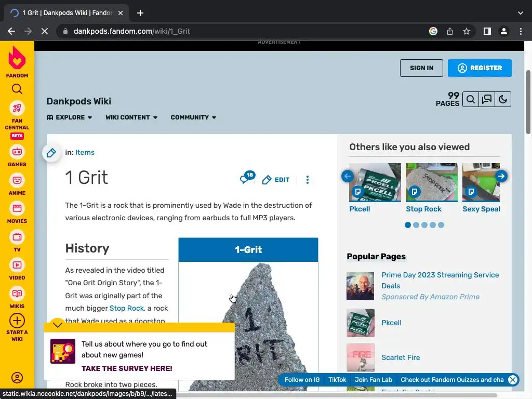Screen dimensions: 532x399
Task: Open the Movies section in sidebar
Action: (17, 212)
